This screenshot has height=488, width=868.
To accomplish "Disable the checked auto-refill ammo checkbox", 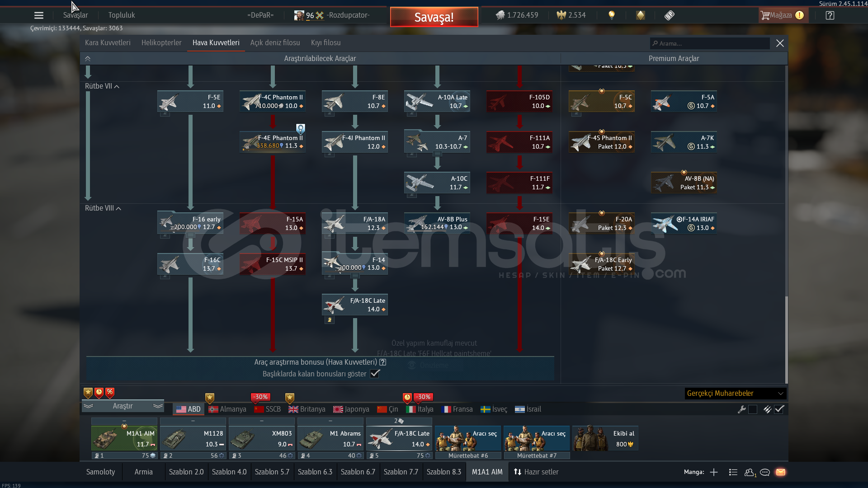I will pos(779,409).
